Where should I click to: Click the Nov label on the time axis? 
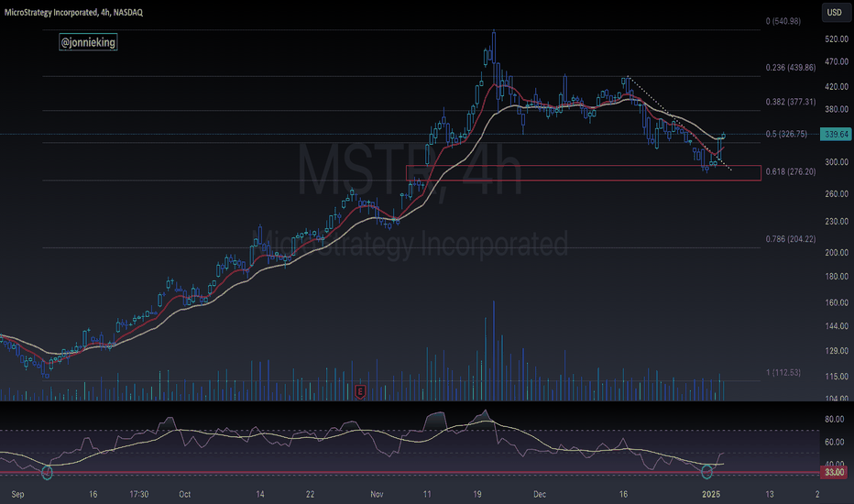(x=377, y=495)
